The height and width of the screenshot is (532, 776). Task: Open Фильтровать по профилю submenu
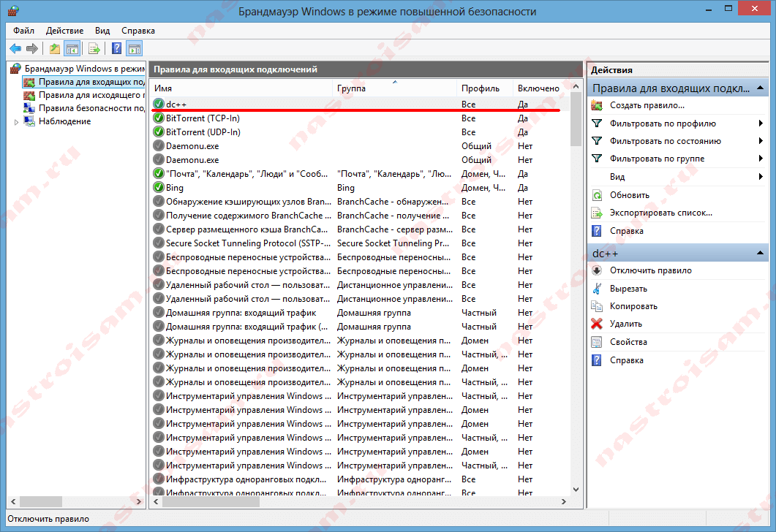click(x=761, y=123)
